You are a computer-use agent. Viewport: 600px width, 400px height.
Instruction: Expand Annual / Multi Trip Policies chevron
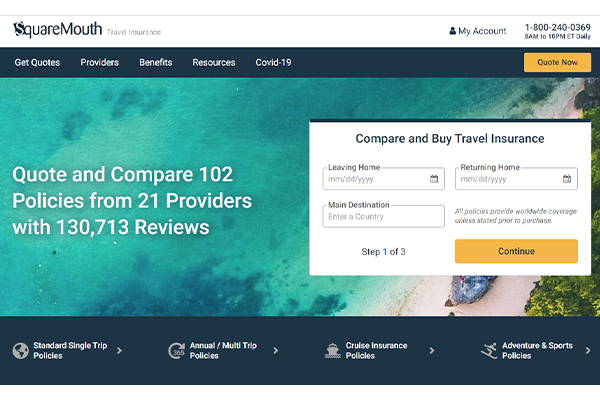276,350
